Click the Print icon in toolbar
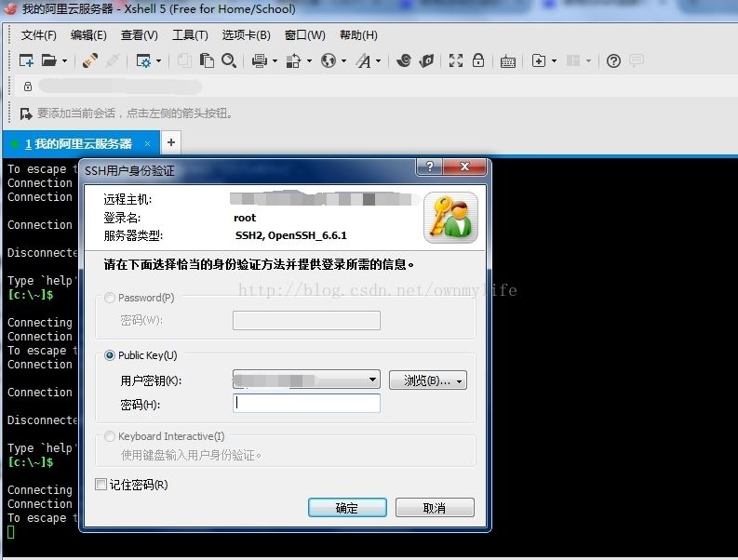738x560 pixels. pos(260,60)
